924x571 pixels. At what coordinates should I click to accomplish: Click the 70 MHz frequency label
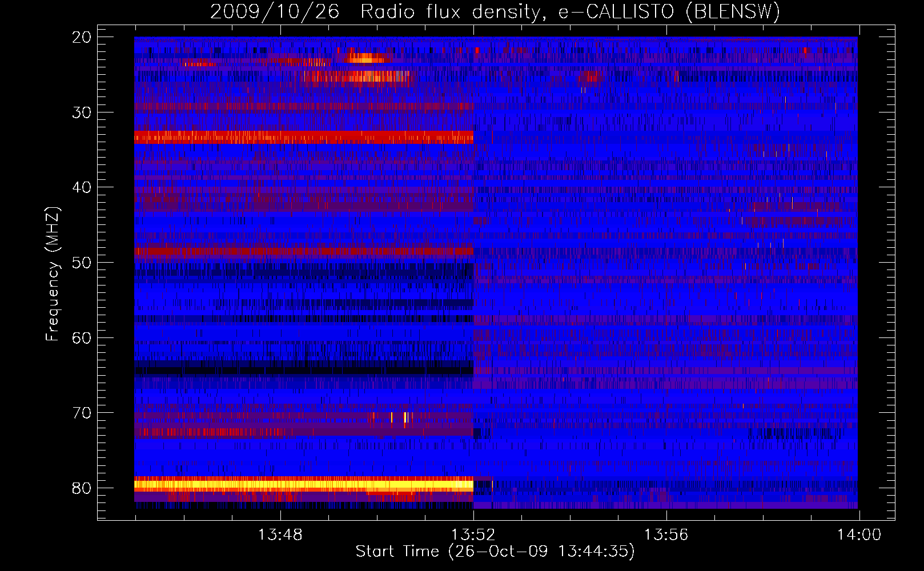[82, 413]
